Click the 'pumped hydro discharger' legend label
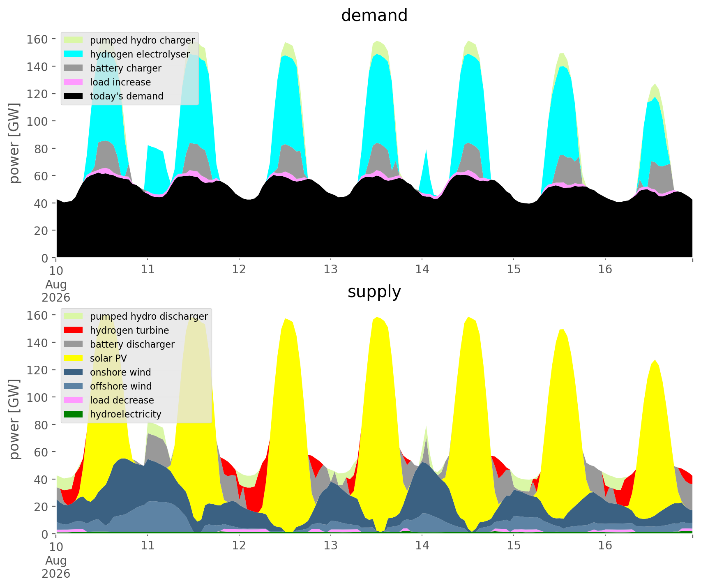701x588 pixels. [149, 316]
